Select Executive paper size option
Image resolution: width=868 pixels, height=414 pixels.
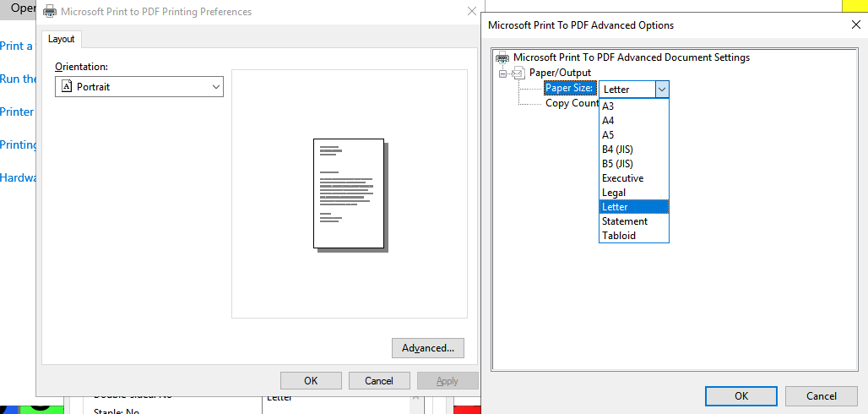[634, 178]
